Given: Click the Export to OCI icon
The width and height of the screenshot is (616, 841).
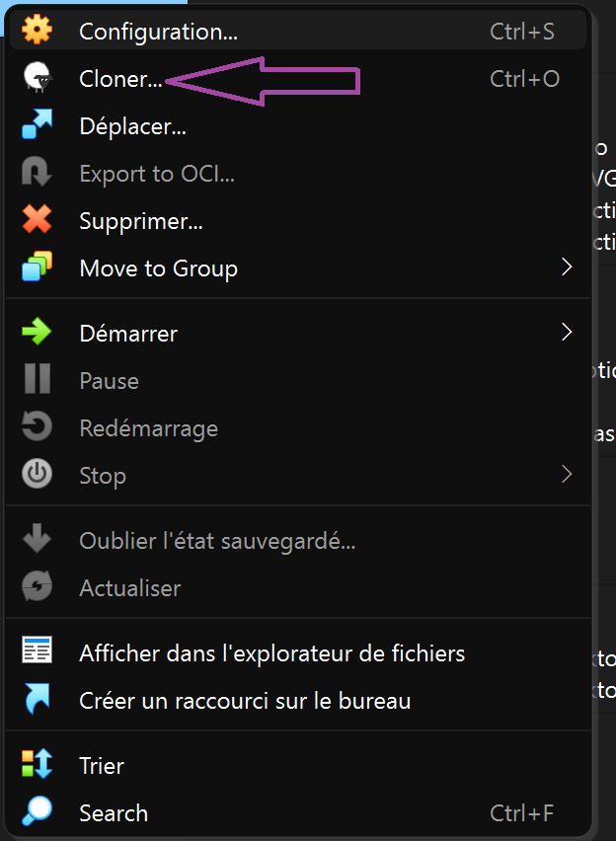Looking at the screenshot, I should click(37, 173).
